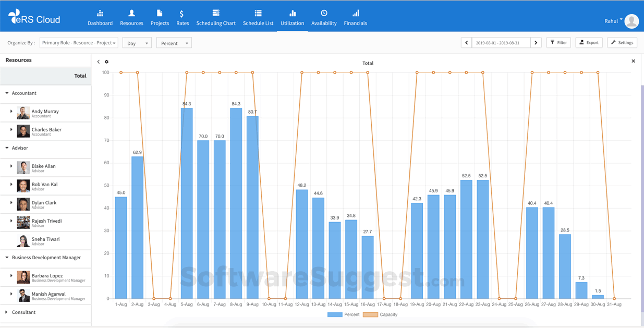Image resolution: width=644 pixels, height=328 pixels.
Task: Open the Day granularity dropdown
Action: pos(137,43)
